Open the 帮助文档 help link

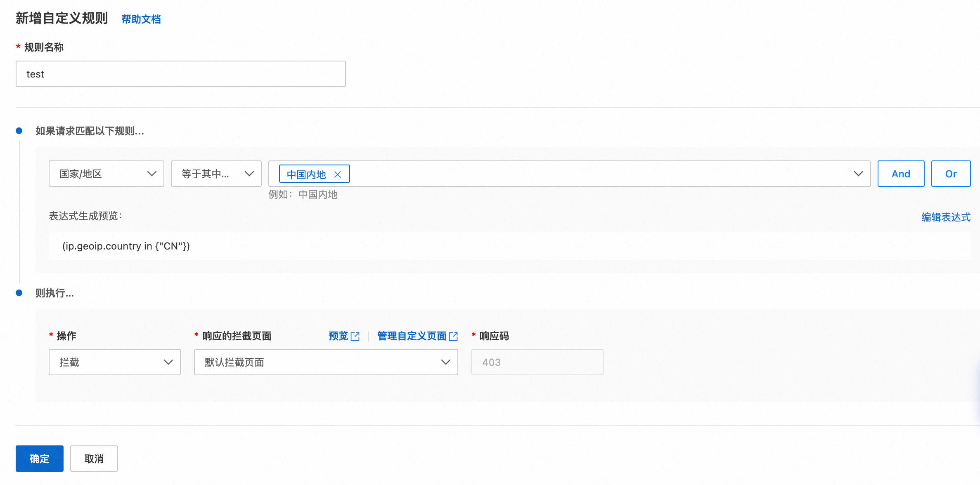pos(141,19)
